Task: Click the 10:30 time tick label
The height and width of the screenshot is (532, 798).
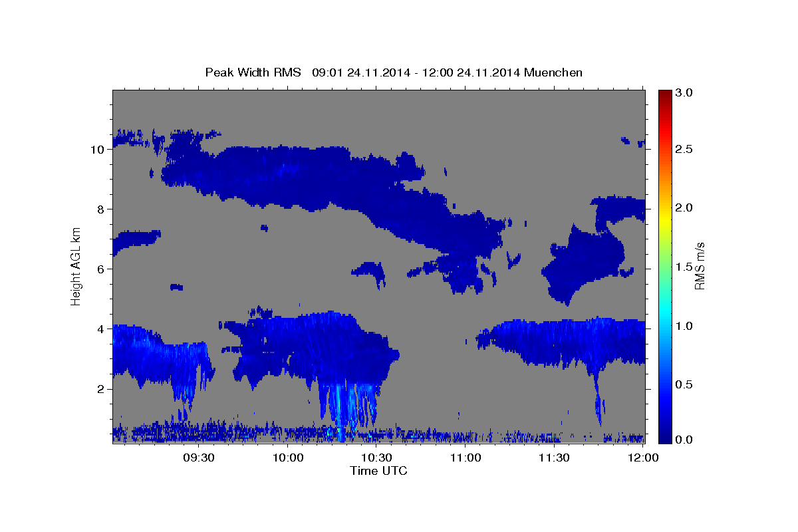Action: (x=376, y=458)
